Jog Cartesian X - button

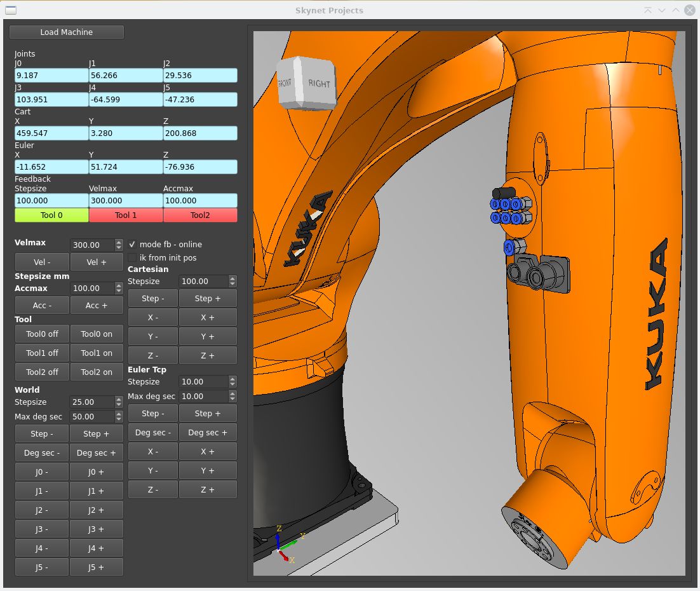(153, 318)
